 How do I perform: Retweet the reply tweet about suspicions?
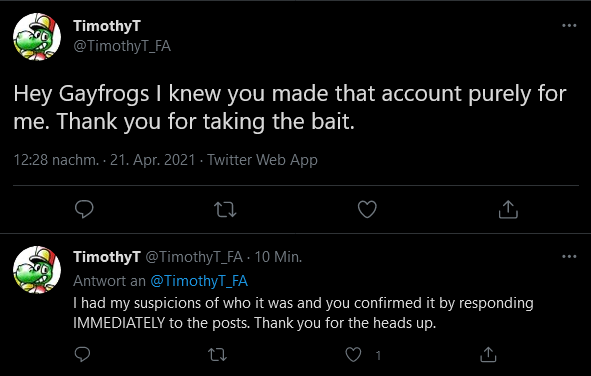[x=217, y=355]
